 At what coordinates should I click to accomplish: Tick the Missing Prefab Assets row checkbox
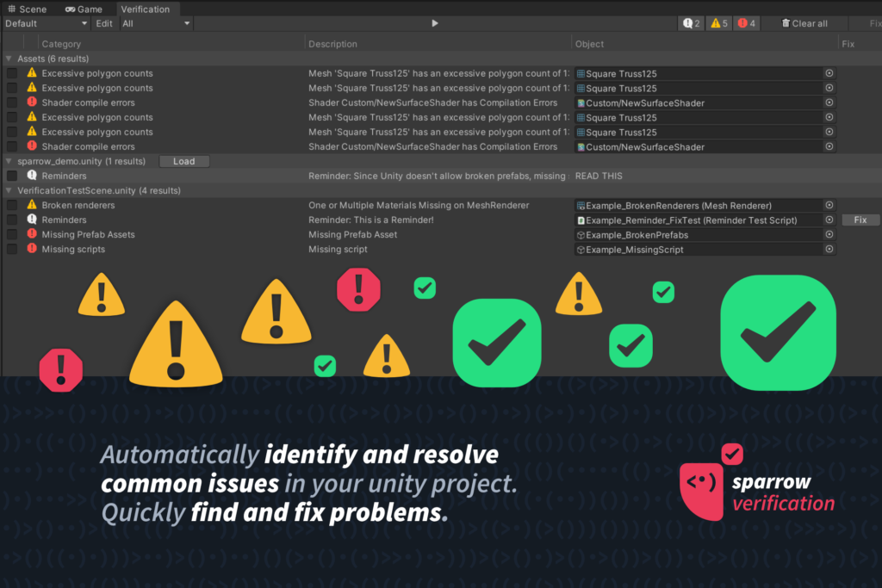[x=12, y=234]
